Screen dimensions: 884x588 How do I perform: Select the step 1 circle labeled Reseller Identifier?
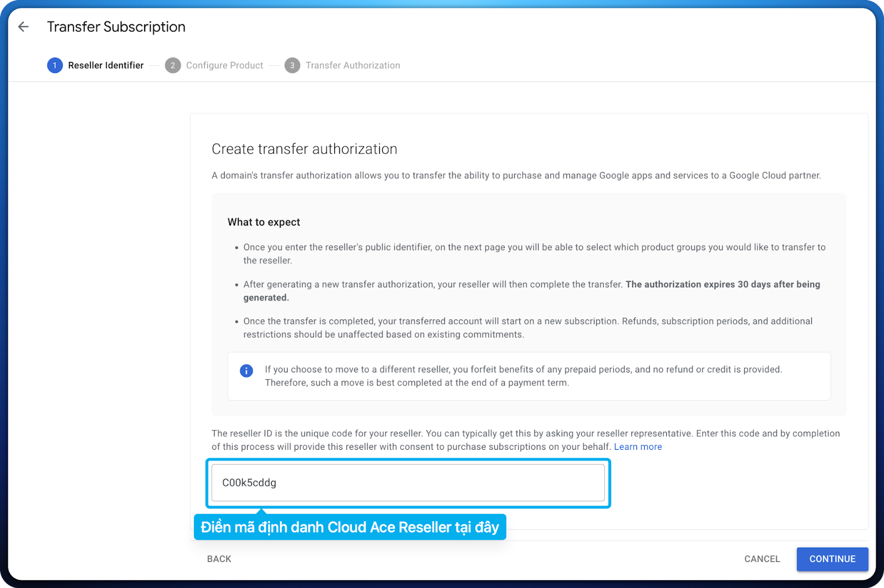54,65
